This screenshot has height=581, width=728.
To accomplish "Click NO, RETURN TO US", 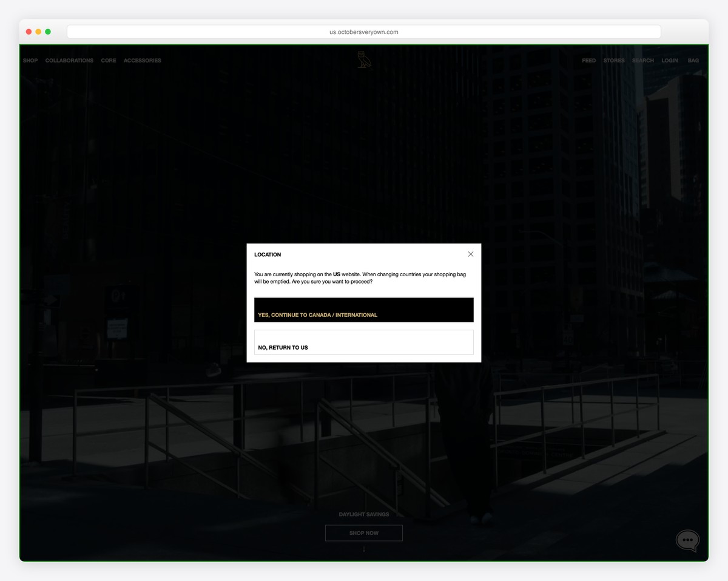I will [363, 342].
